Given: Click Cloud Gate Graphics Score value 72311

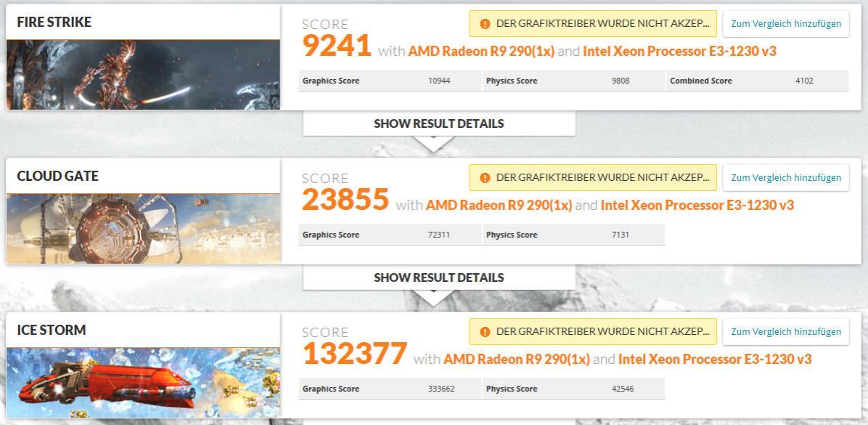Looking at the screenshot, I should [439, 235].
